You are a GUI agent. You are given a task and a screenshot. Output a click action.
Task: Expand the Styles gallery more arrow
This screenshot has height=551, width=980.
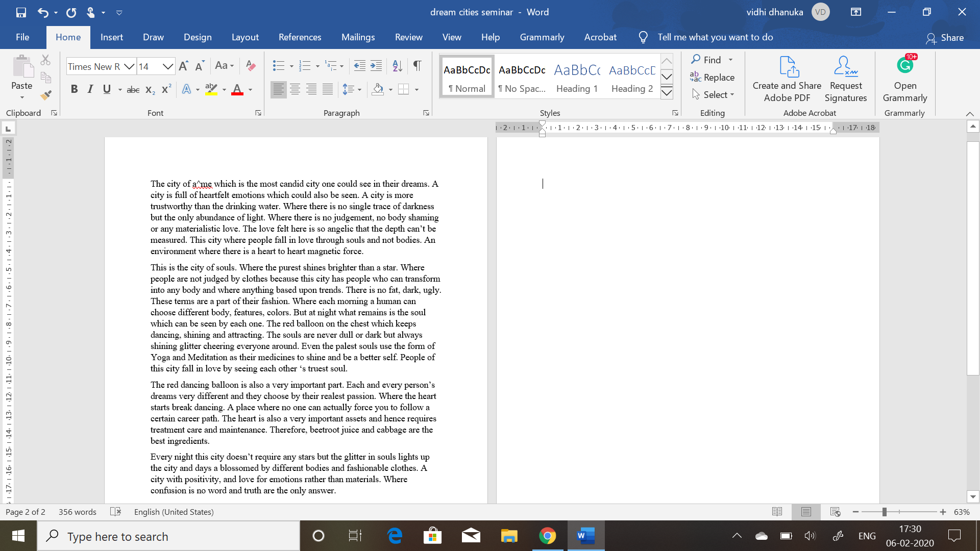coord(667,93)
